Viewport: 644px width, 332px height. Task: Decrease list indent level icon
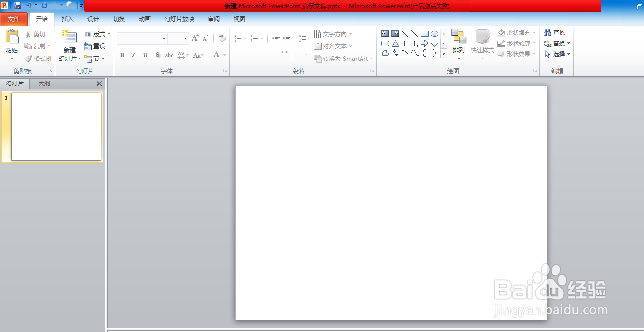(x=276, y=38)
